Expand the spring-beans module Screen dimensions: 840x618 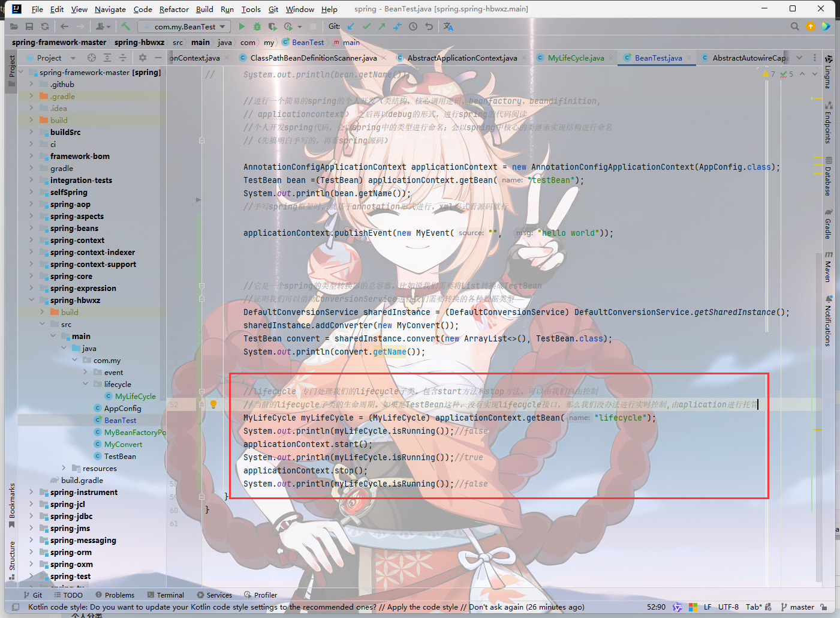31,228
